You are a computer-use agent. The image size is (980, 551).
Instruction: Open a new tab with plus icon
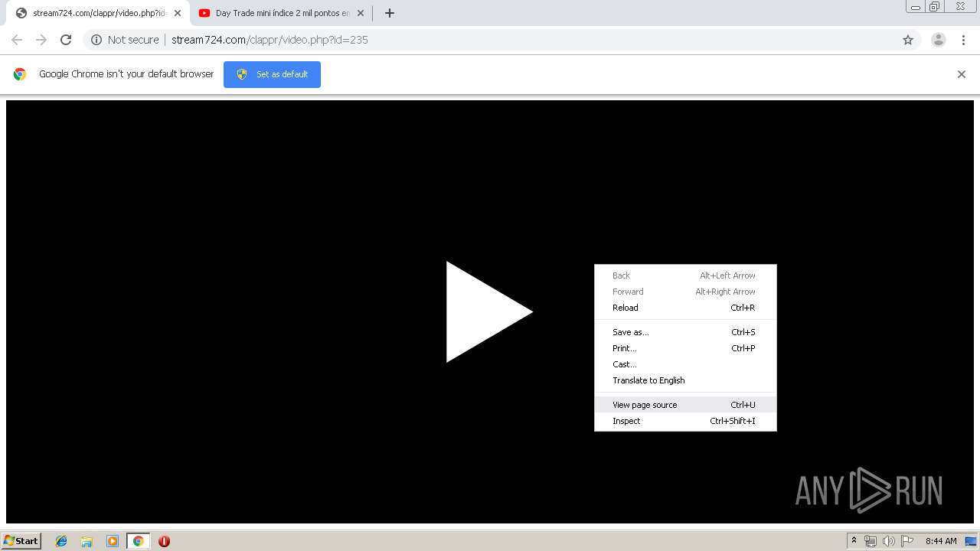click(390, 13)
